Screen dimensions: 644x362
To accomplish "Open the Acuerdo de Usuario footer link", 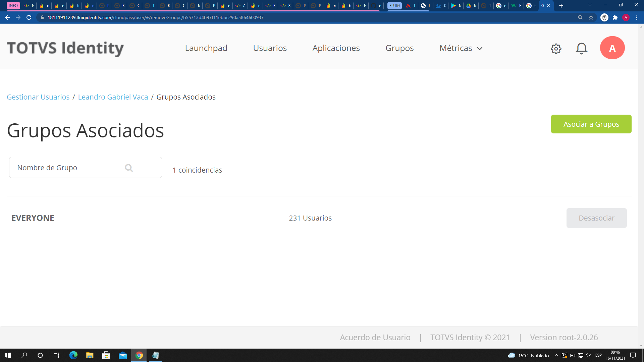I will 375,337.
